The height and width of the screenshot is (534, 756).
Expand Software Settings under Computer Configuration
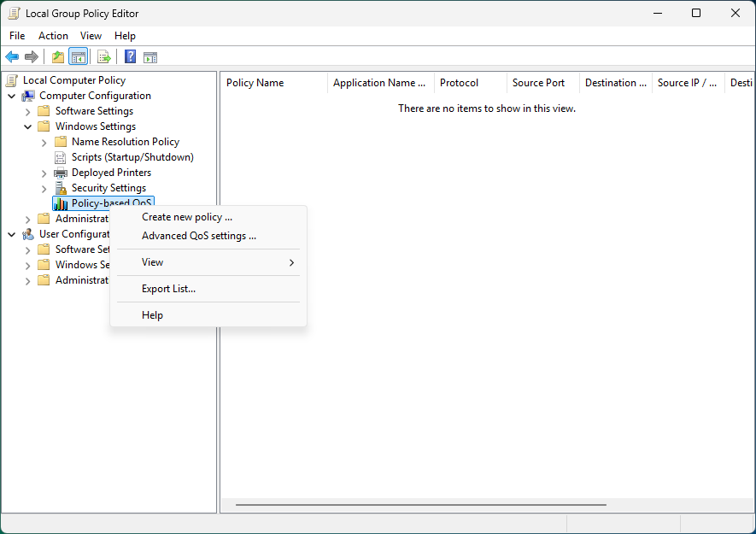pos(27,111)
